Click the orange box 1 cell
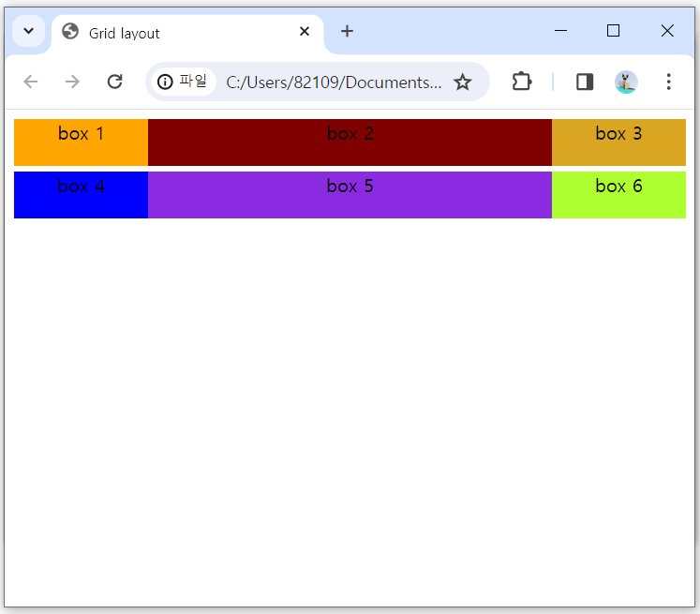 (81, 142)
